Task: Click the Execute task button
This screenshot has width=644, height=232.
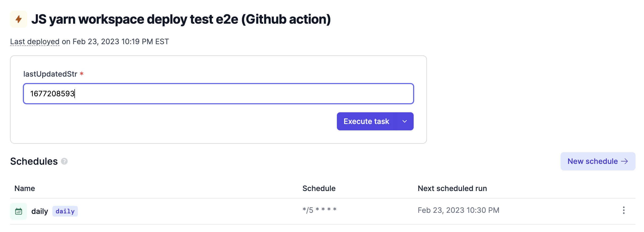Action: [366, 121]
